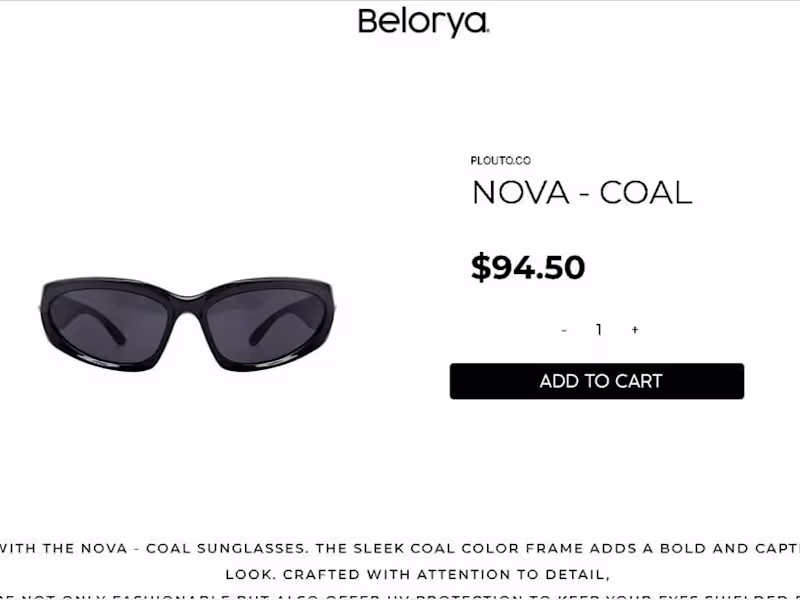The height and width of the screenshot is (600, 800).
Task: Click the word COAL in the product title
Action: click(x=645, y=193)
